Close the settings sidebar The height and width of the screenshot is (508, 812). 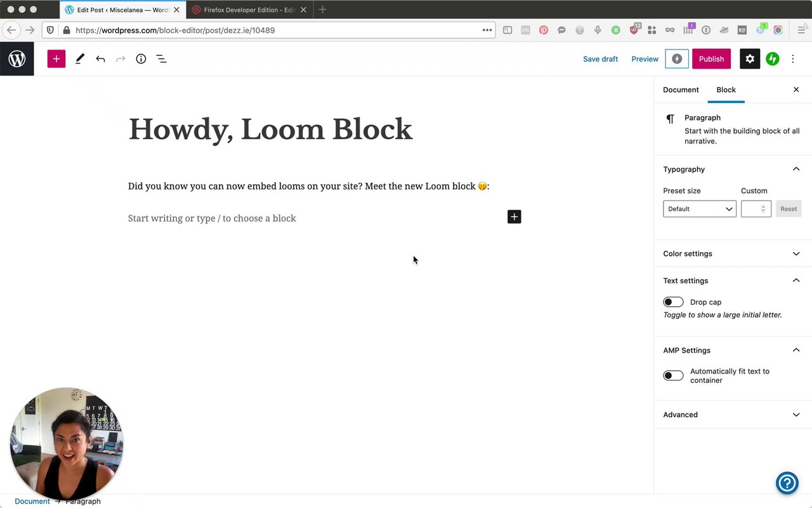tap(796, 90)
